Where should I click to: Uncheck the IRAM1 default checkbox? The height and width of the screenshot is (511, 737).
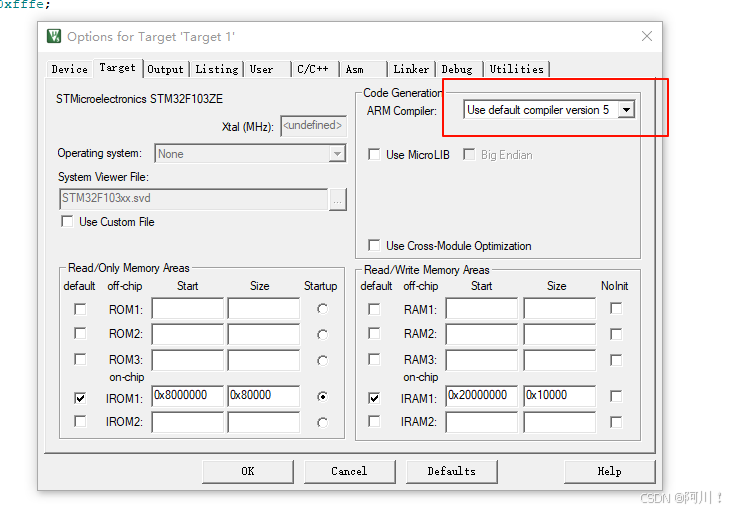tap(374, 398)
